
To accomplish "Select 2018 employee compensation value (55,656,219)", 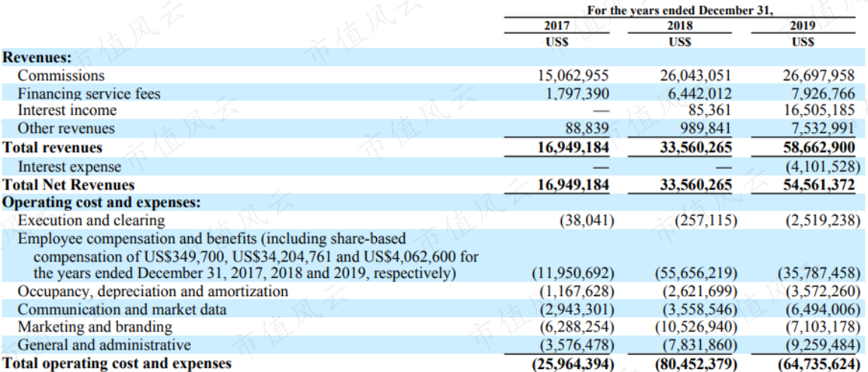I will (696, 274).
